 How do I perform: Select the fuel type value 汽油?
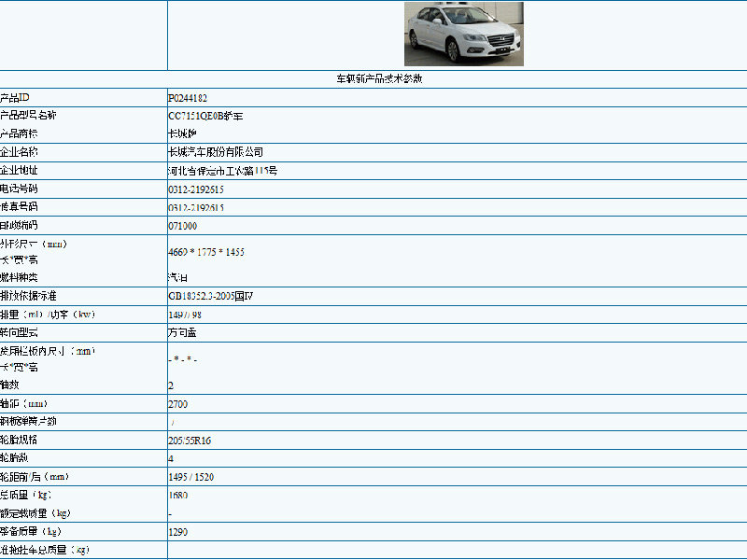coord(177,277)
